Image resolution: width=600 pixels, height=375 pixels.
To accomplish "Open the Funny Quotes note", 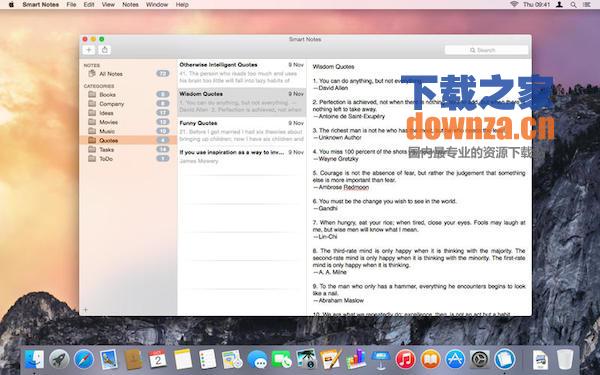I will pos(241,131).
